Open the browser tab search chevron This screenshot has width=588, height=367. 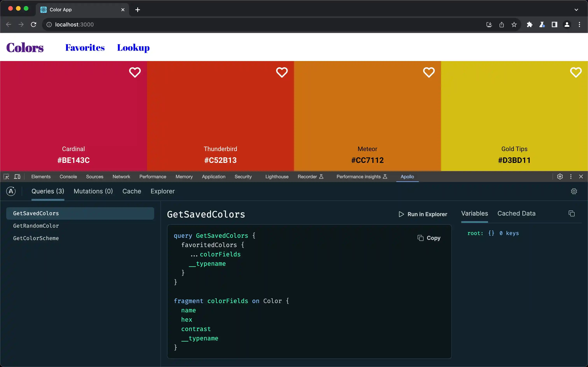(x=576, y=10)
